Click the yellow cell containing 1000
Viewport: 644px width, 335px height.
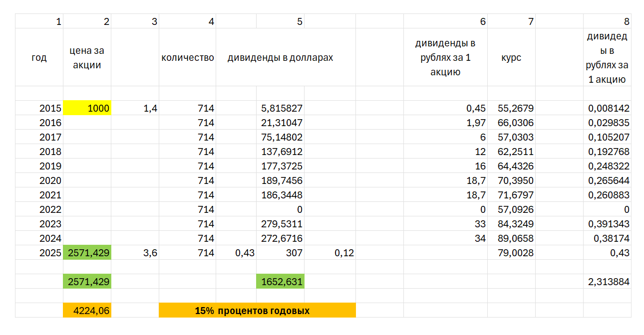click(x=87, y=108)
